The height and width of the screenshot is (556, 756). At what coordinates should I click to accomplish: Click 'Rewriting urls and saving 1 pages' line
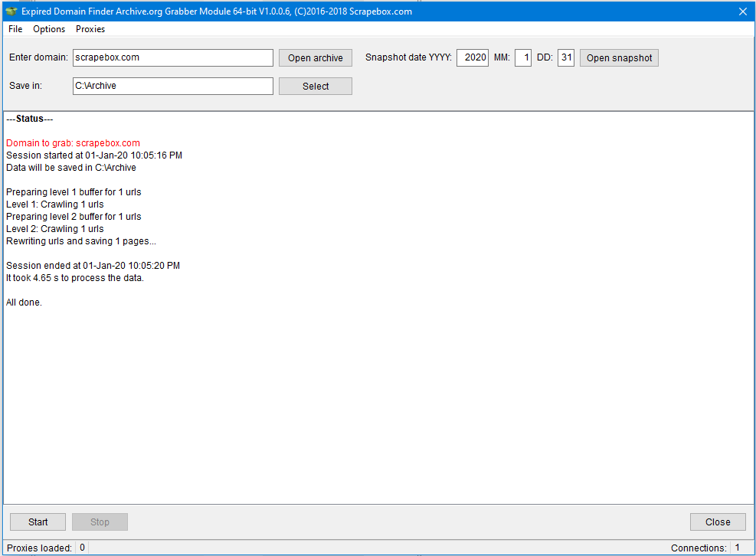point(81,241)
